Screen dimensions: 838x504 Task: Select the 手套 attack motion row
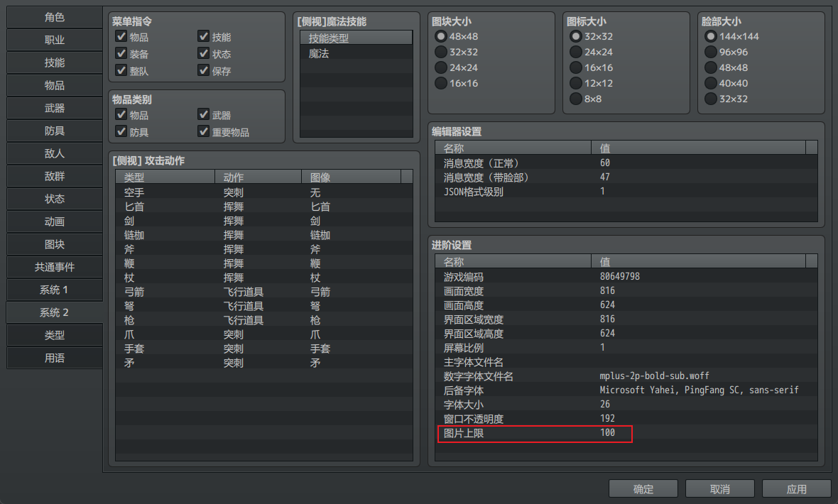pyautogui.click(x=264, y=349)
